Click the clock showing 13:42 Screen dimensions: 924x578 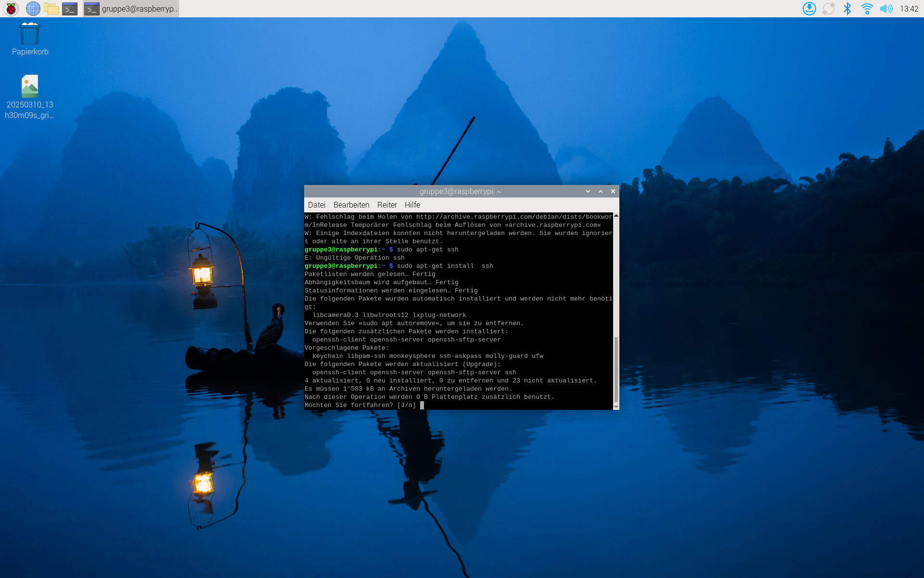(x=909, y=9)
